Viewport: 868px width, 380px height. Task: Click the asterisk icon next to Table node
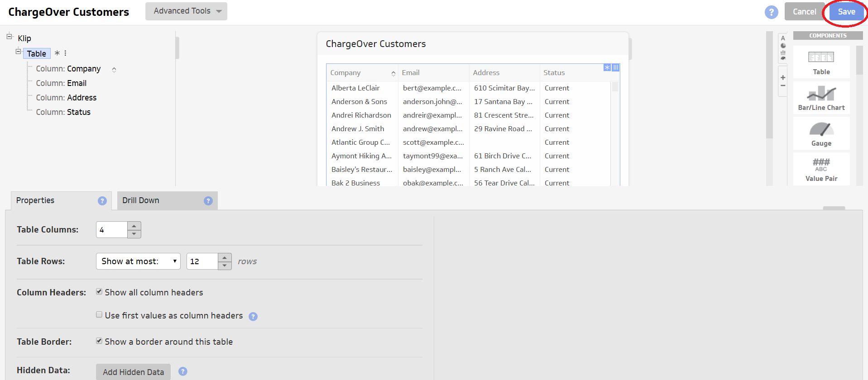[57, 53]
